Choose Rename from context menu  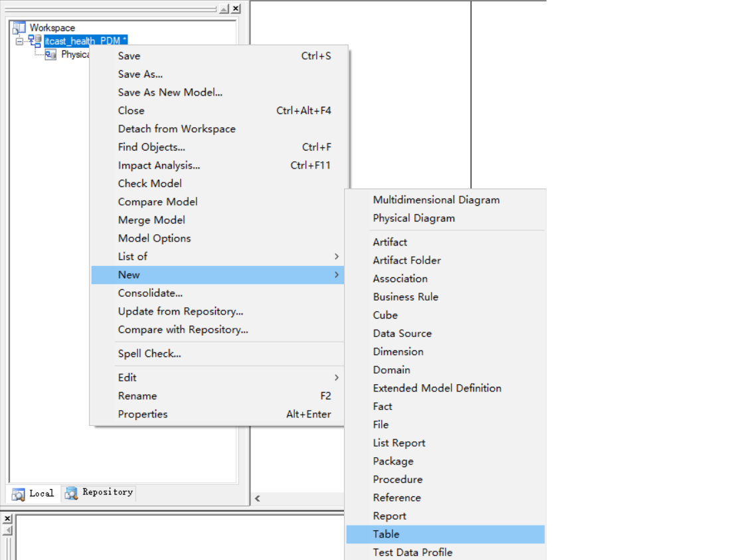[218, 395]
